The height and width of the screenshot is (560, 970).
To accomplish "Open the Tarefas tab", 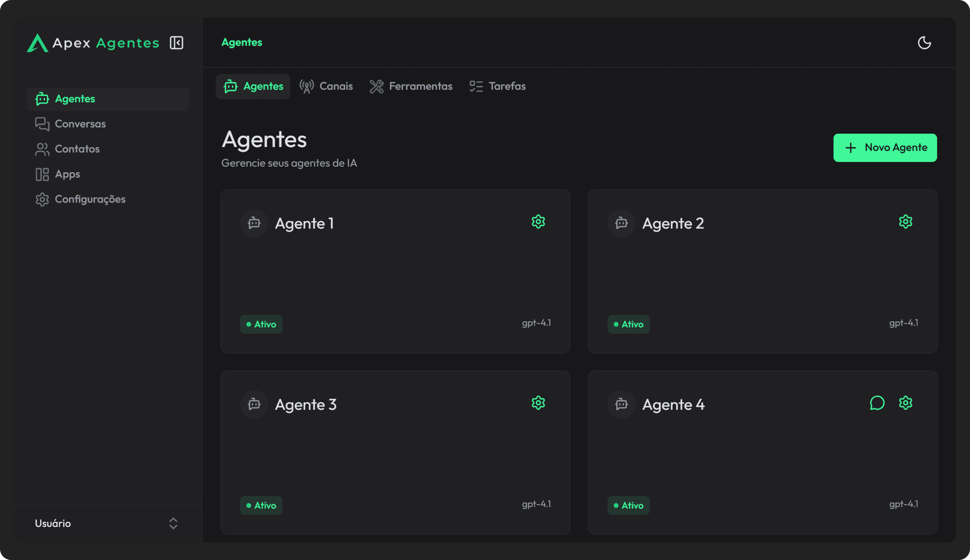I will coord(498,86).
